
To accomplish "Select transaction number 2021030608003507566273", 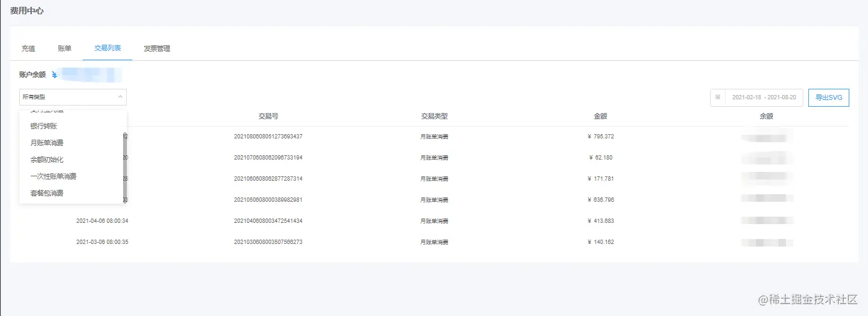I will pos(268,242).
